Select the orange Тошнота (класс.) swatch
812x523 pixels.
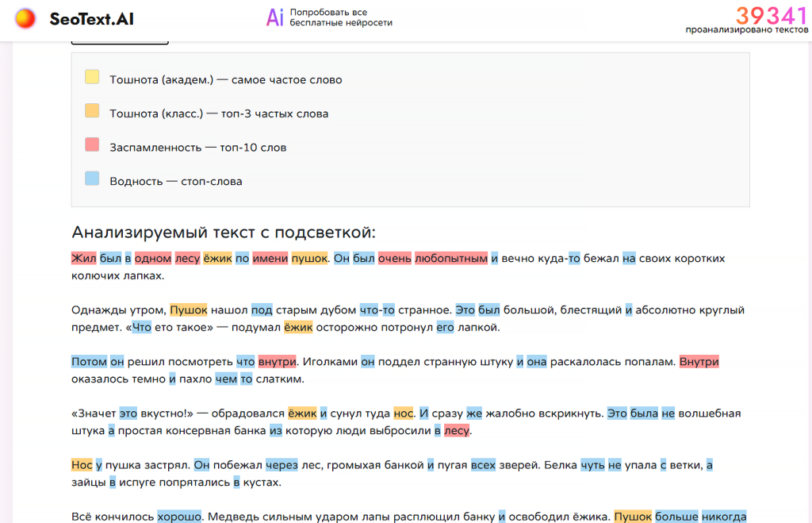[92, 111]
